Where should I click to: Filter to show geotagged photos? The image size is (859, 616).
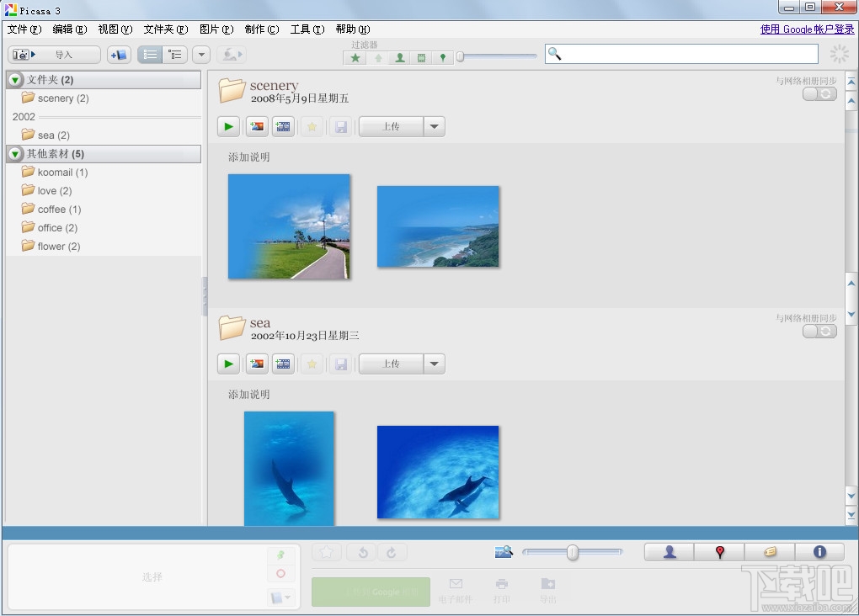443,57
